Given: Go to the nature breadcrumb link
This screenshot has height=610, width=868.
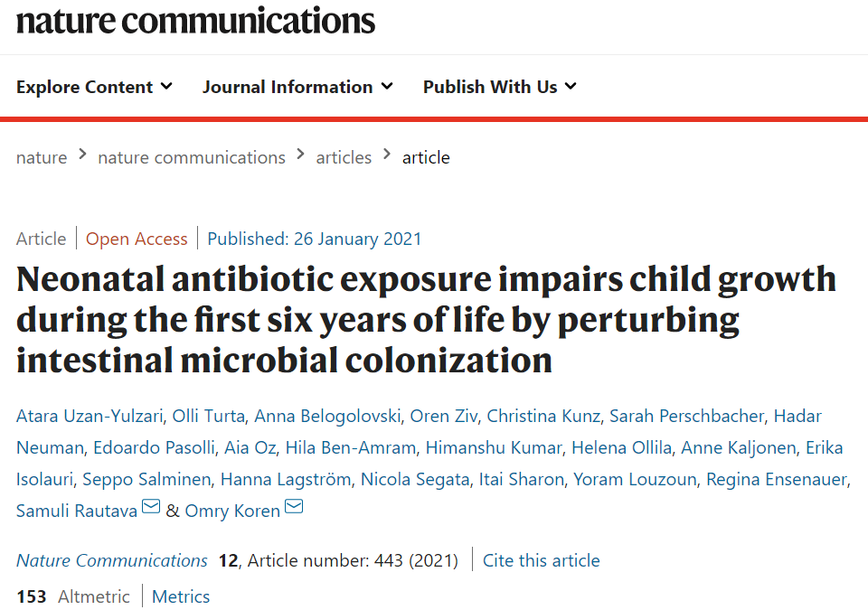Looking at the screenshot, I should tap(42, 158).
